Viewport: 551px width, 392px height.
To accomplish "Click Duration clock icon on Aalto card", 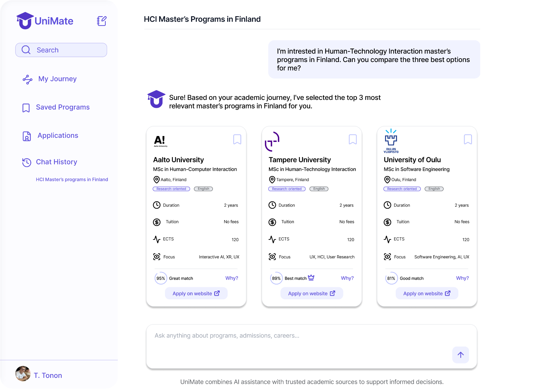I will pyautogui.click(x=157, y=205).
